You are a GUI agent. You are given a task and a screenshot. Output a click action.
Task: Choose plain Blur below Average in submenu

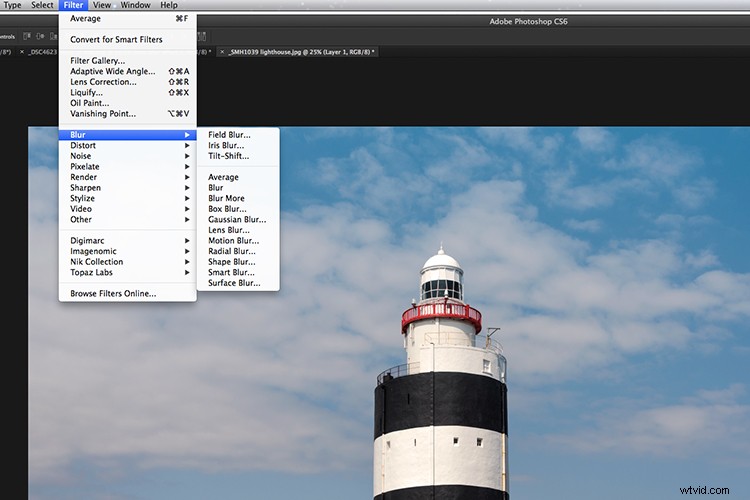[238, 188]
